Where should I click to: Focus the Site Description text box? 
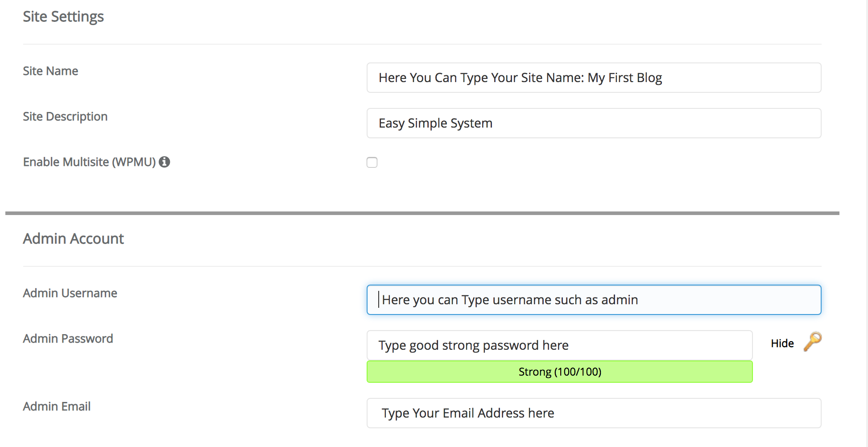(593, 123)
